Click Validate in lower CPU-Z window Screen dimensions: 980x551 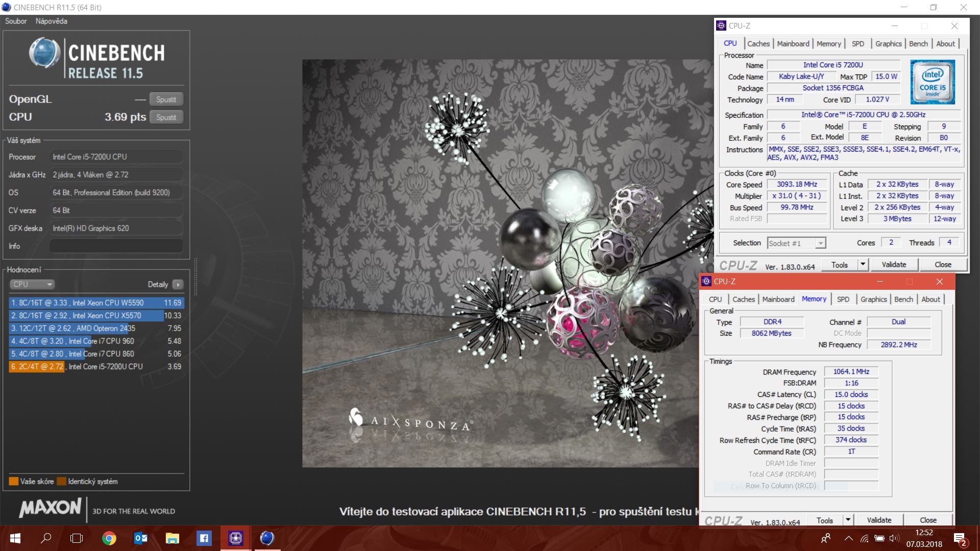pyautogui.click(x=879, y=520)
